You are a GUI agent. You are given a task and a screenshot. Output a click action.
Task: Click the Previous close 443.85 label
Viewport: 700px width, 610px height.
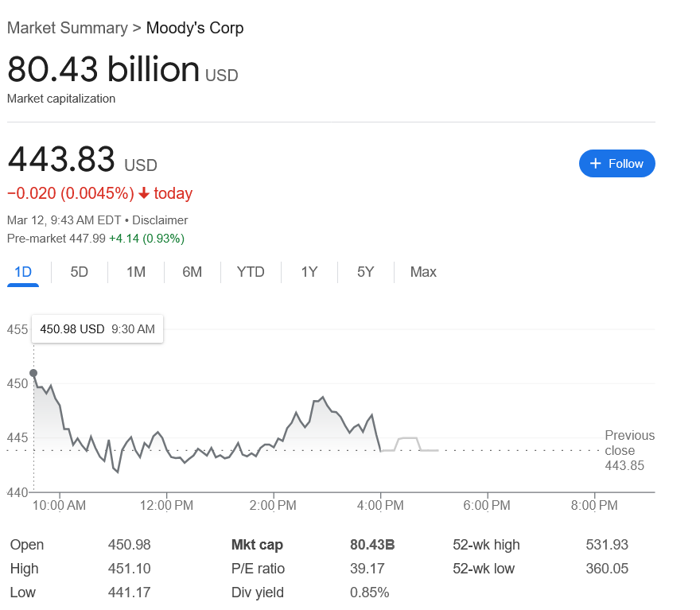[629, 450]
